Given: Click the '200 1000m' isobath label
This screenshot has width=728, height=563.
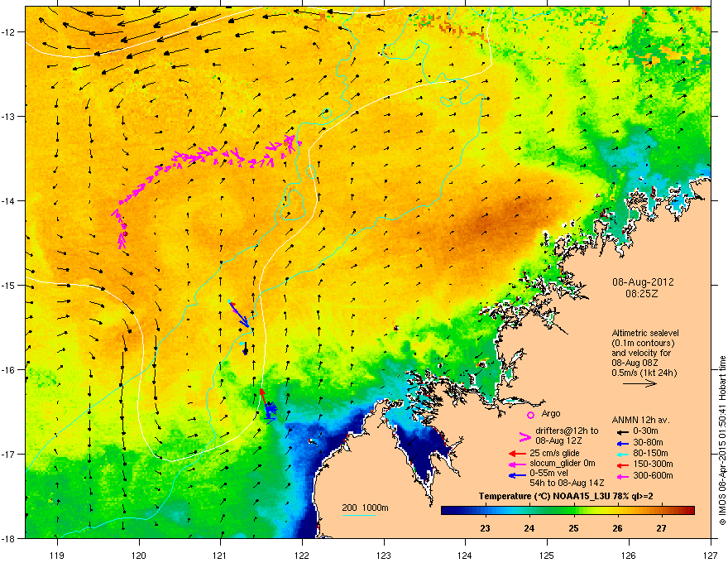Looking at the screenshot, I should click(365, 508).
